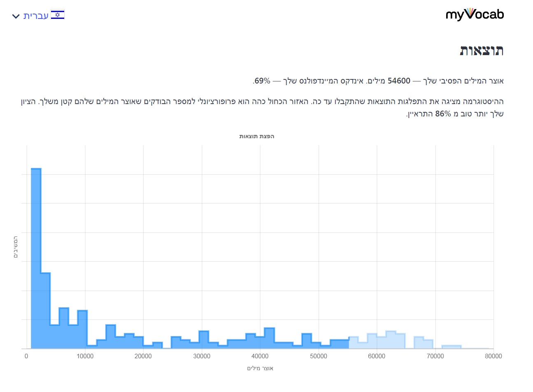533x392 pixels.
Task: Click the myVocab logo
Action: click(475, 14)
